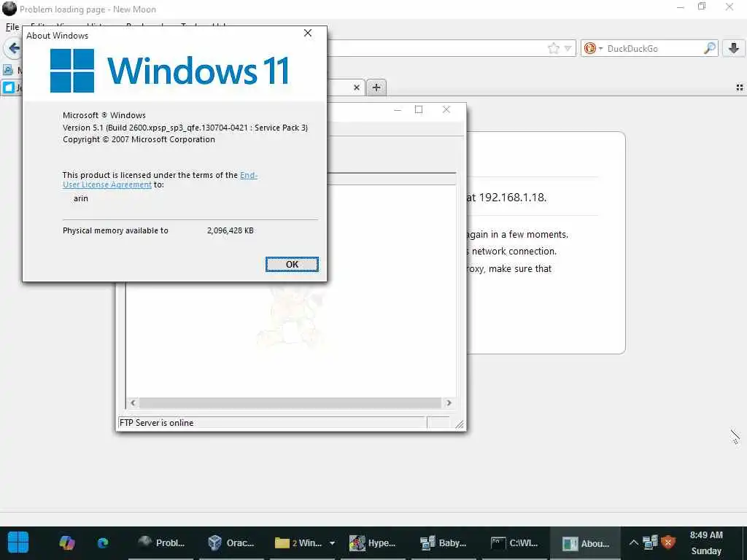Click the New Moon globe title icon
The height and width of the screenshot is (560, 747).
[x=9, y=9]
